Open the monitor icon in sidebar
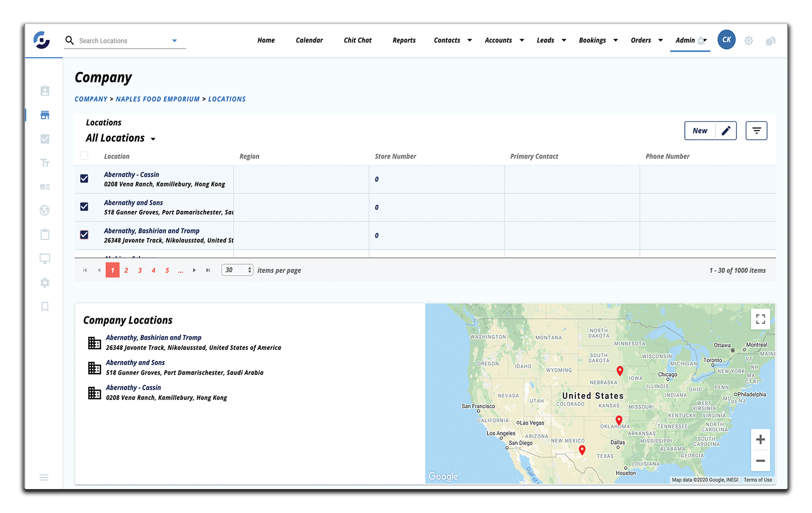This screenshot has height=513, width=812. tap(45, 259)
